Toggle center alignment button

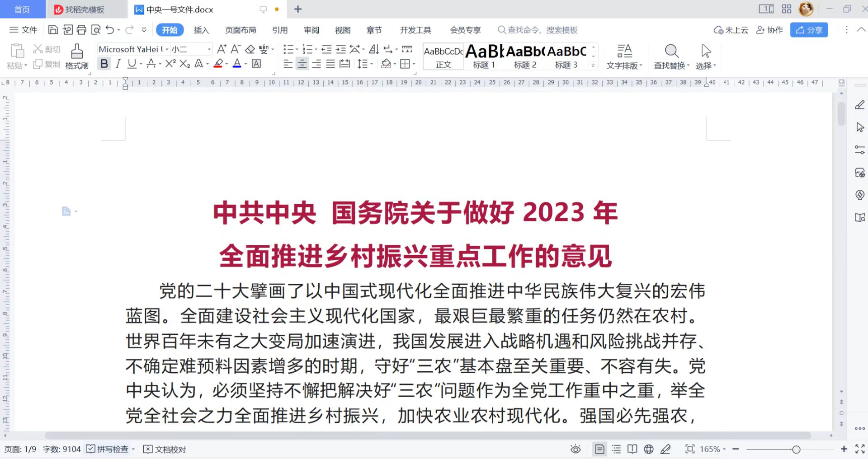click(x=302, y=64)
